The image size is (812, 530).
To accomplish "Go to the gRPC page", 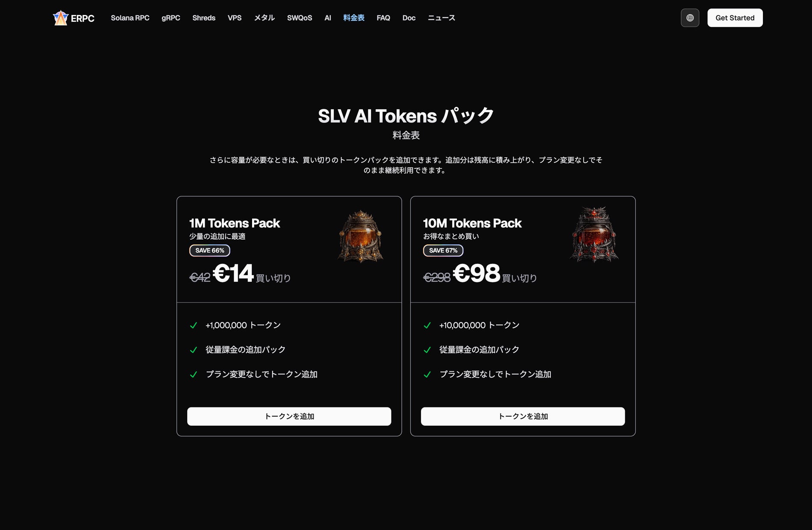I will coord(171,18).
